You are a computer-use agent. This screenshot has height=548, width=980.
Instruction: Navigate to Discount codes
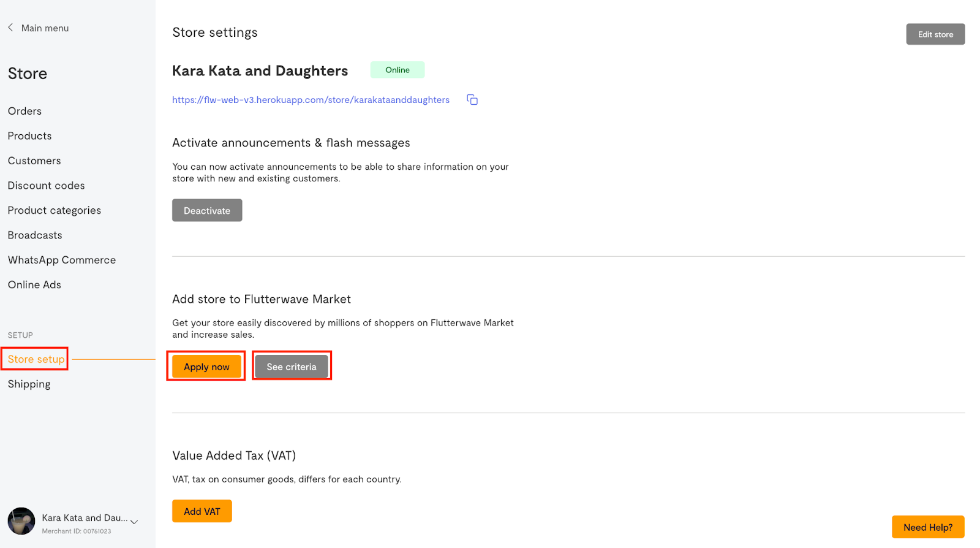tap(46, 186)
